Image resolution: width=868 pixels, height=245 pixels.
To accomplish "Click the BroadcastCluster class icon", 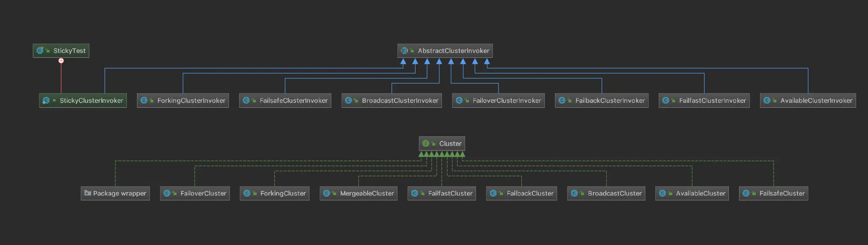I will (574, 193).
